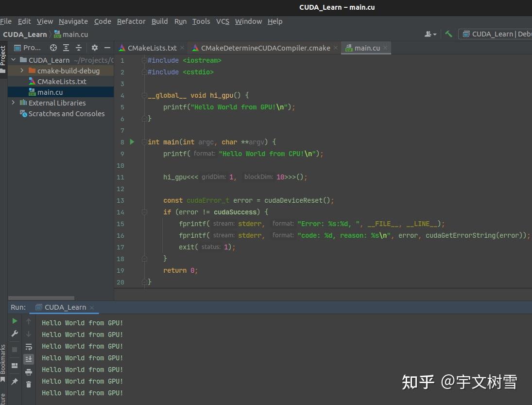Run main via the gutter play icon
532x405 pixels.
132,141
